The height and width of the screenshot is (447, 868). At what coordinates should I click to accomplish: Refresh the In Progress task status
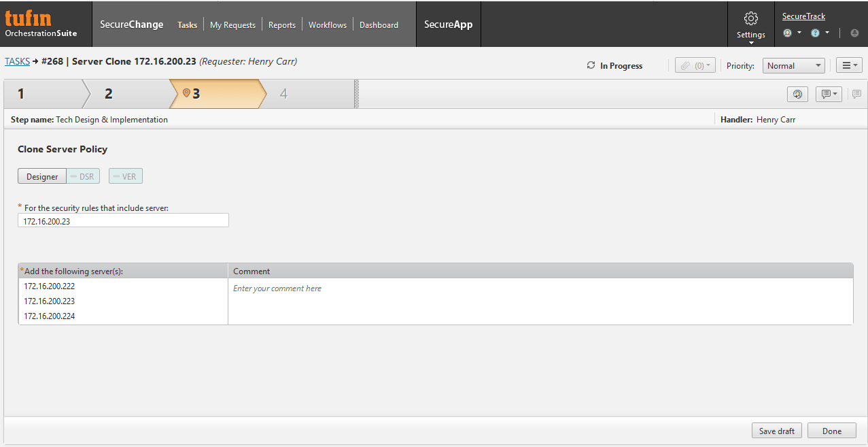coord(591,65)
